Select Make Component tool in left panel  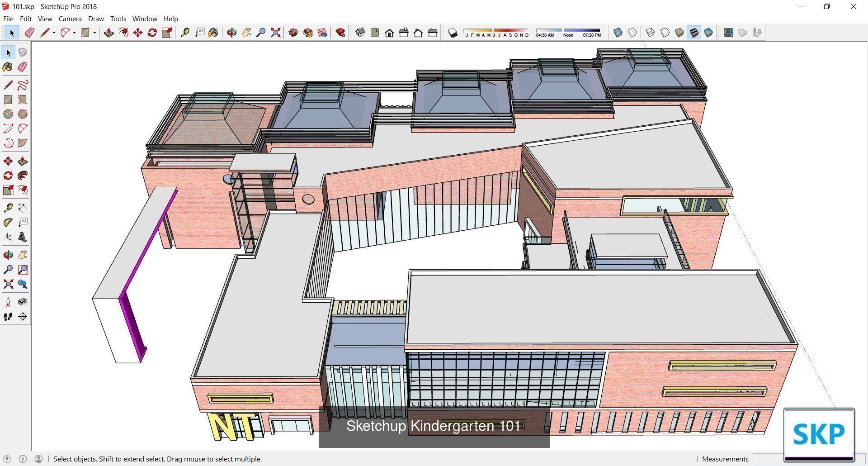pos(23,52)
